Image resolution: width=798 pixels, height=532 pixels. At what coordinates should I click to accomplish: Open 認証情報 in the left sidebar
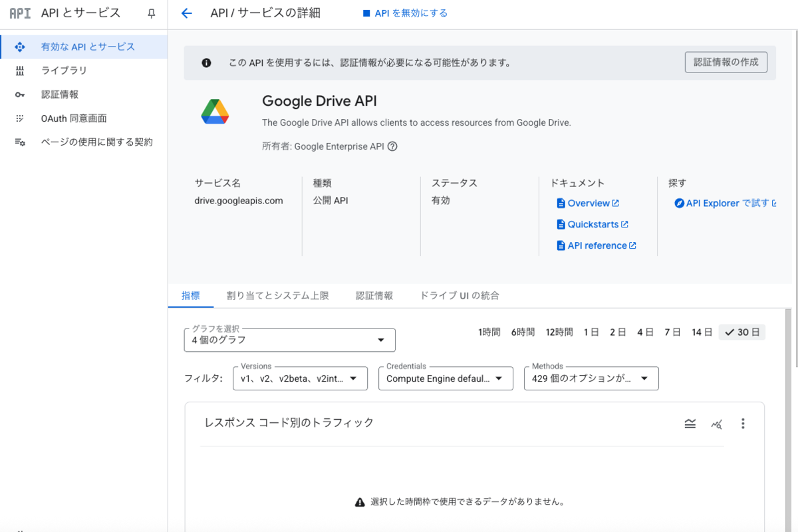pyautogui.click(x=84, y=94)
